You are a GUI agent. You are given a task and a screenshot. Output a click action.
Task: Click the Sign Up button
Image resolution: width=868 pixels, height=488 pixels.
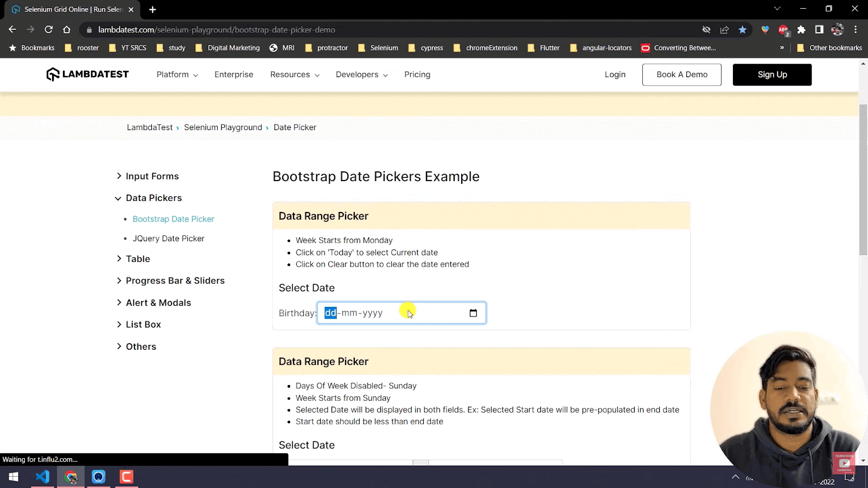pyautogui.click(x=772, y=74)
